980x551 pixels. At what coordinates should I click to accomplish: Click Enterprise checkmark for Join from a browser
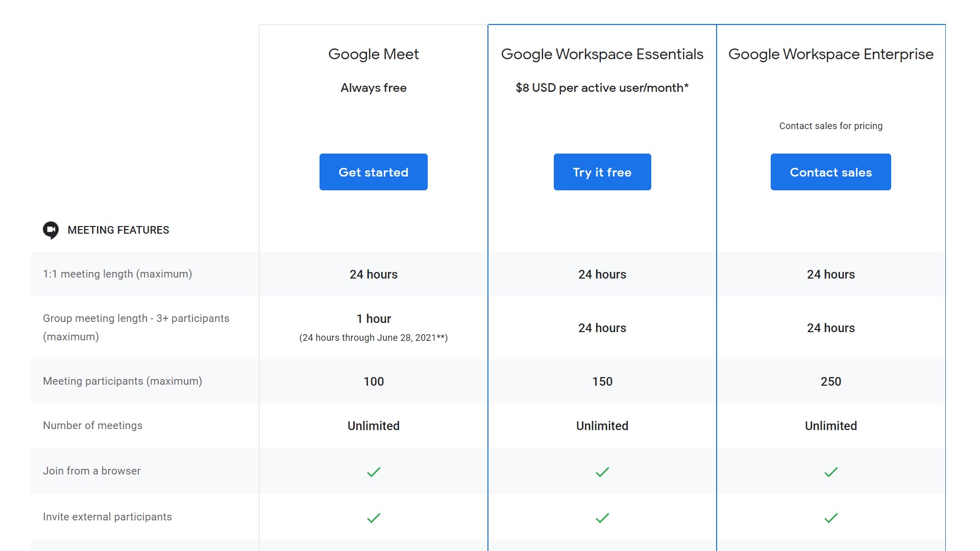(831, 472)
